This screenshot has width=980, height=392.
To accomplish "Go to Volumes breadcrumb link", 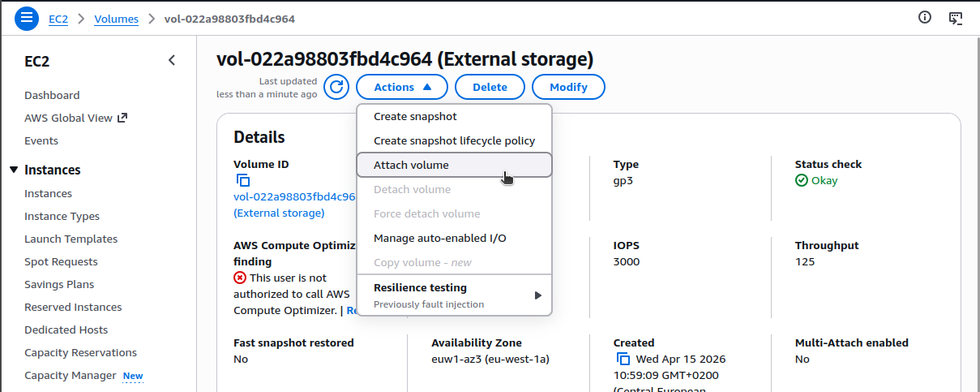I will (116, 19).
